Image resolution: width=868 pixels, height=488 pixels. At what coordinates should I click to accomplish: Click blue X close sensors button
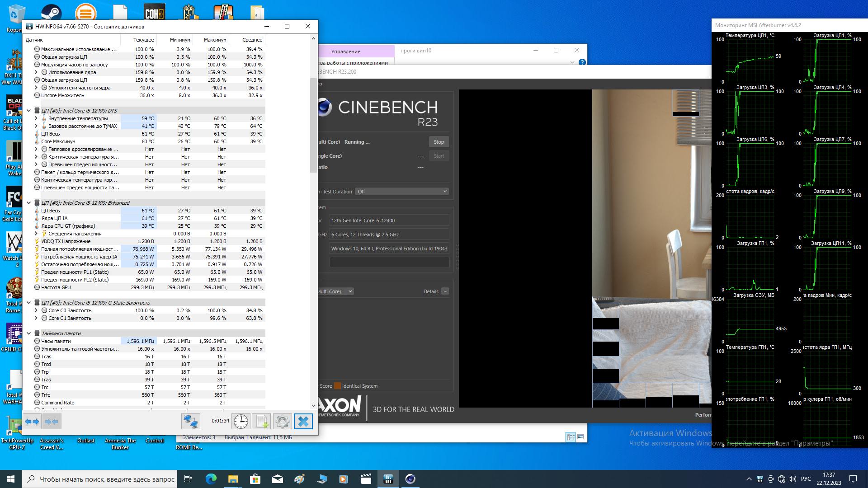point(303,422)
